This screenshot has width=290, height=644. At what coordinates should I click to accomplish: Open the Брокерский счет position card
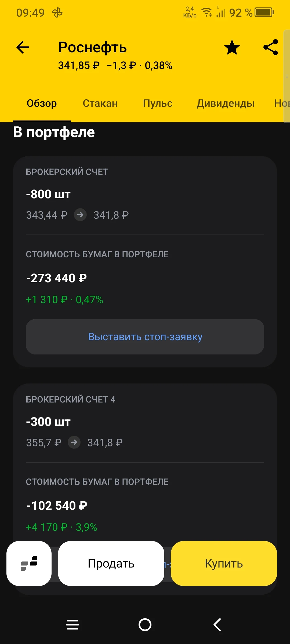click(x=145, y=262)
